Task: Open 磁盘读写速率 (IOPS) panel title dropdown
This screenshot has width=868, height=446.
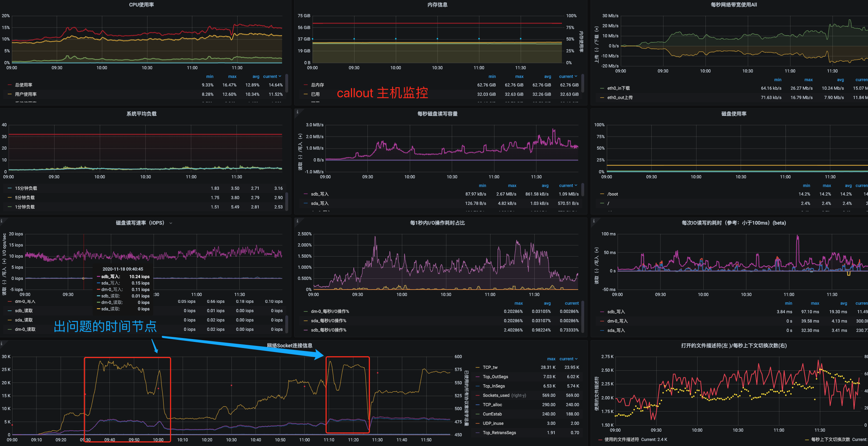Action: pos(171,223)
